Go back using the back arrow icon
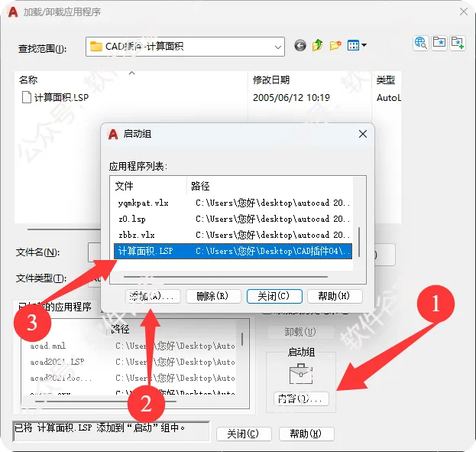 click(x=300, y=46)
